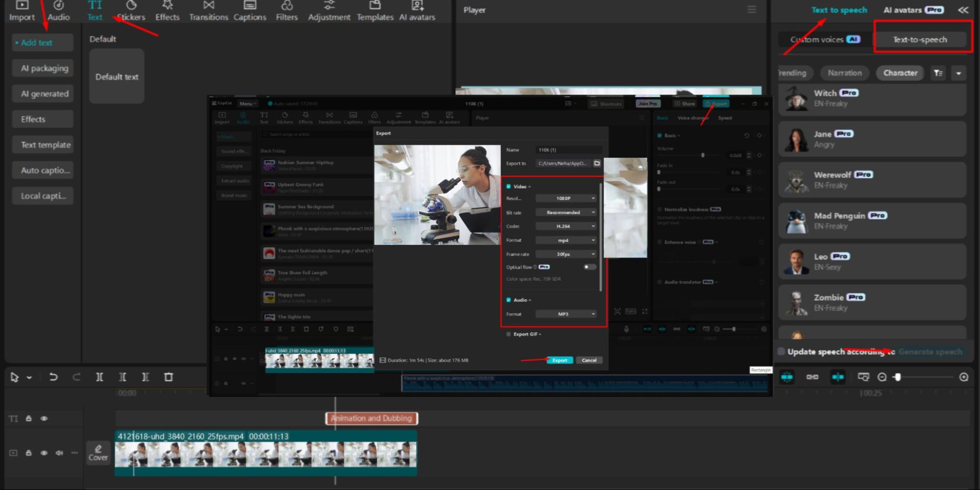
Task: Click the Delete trash icon in timeline toolbar
Action: click(x=169, y=377)
